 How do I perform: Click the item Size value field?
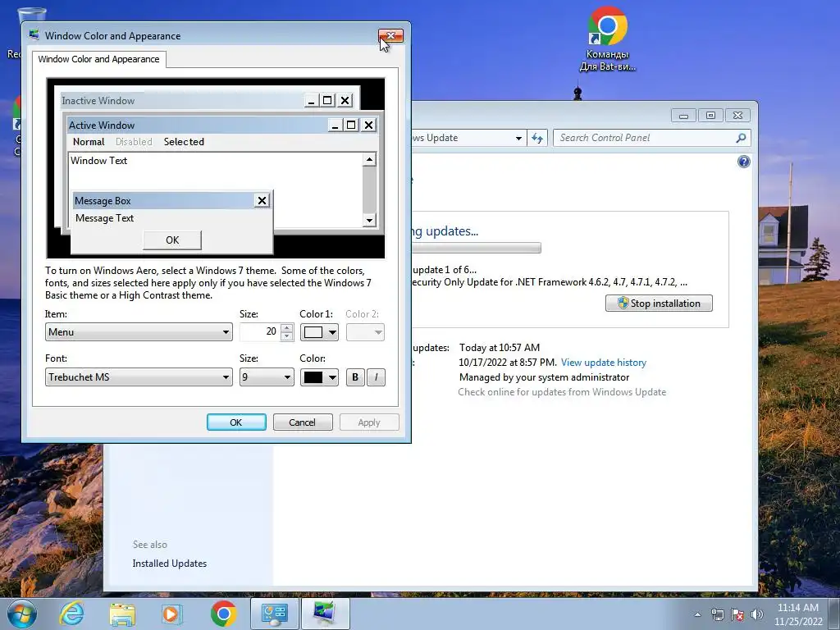pyautogui.click(x=260, y=332)
